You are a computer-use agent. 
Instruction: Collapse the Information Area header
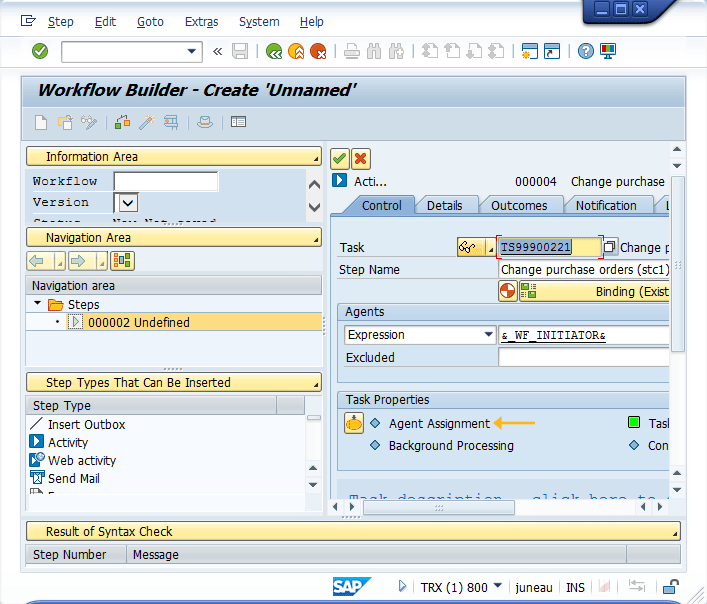(x=174, y=156)
